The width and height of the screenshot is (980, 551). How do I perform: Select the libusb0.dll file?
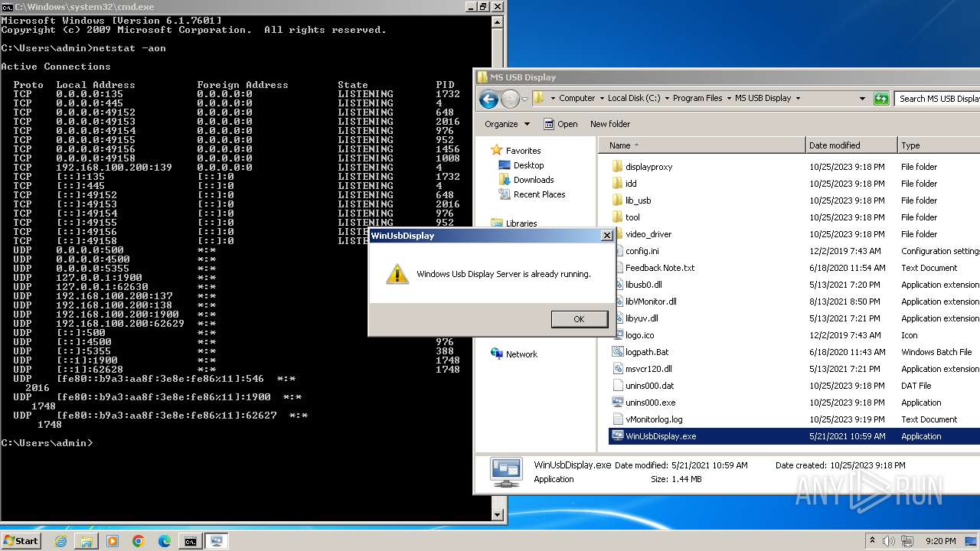click(x=643, y=285)
